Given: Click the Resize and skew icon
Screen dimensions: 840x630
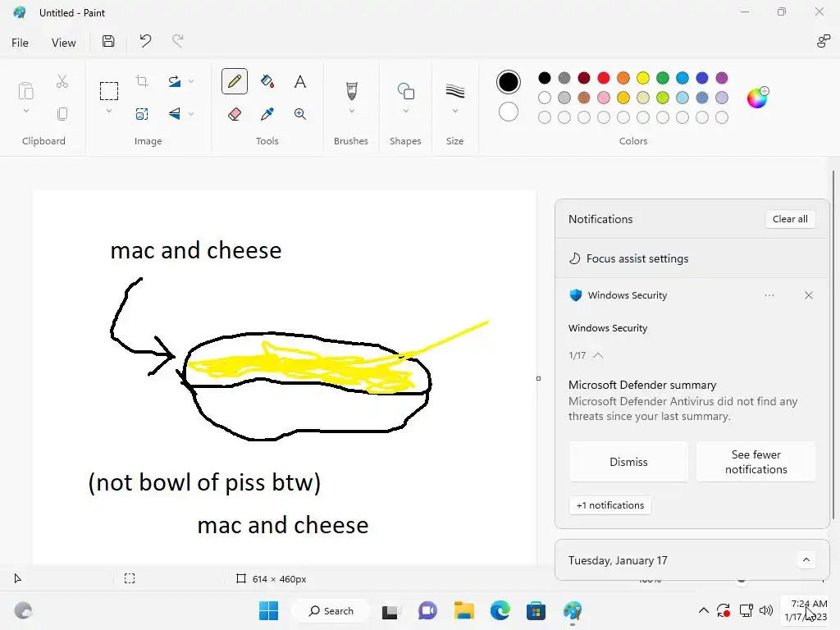Looking at the screenshot, I should click(142, 113).
